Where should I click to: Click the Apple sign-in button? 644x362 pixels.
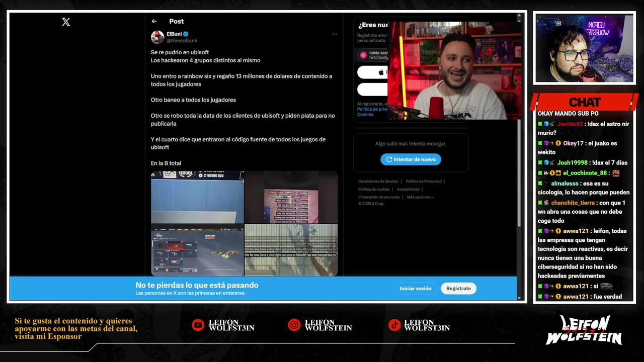(373, 72)
